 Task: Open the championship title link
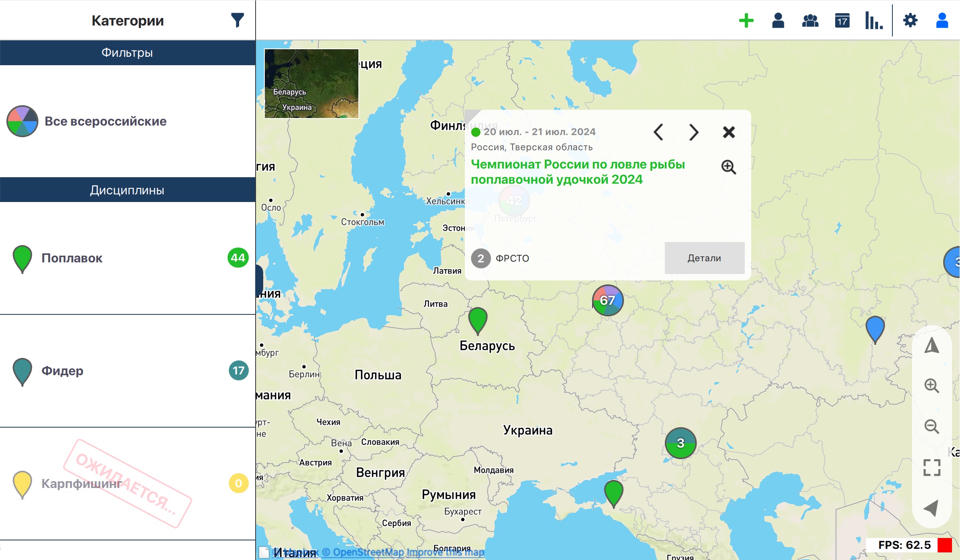coord(578,172)
